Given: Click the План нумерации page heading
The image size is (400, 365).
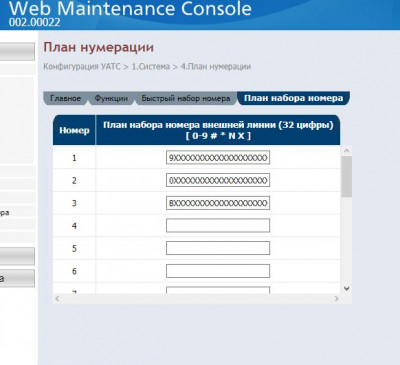Looking at the screenshot, I should coord(99,47).
